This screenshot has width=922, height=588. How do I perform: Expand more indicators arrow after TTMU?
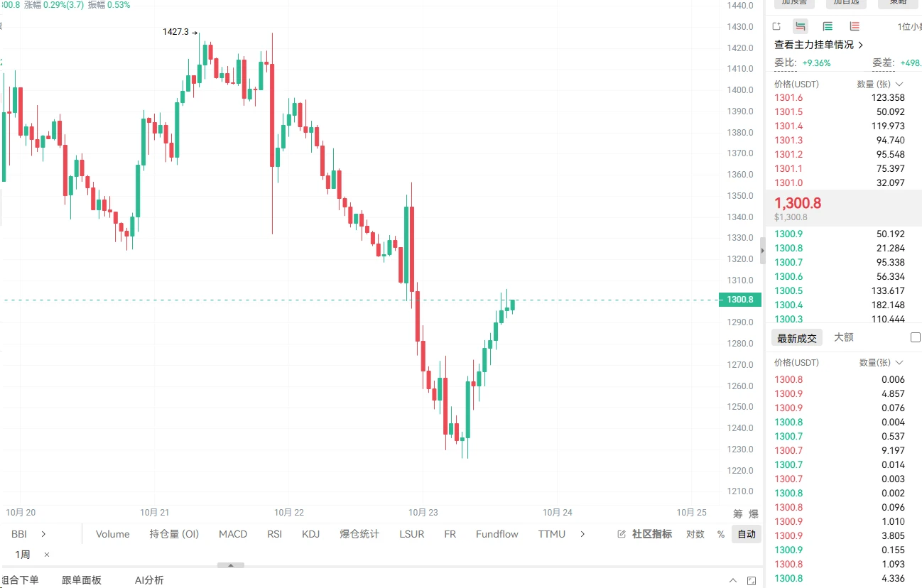coord(583,534)
